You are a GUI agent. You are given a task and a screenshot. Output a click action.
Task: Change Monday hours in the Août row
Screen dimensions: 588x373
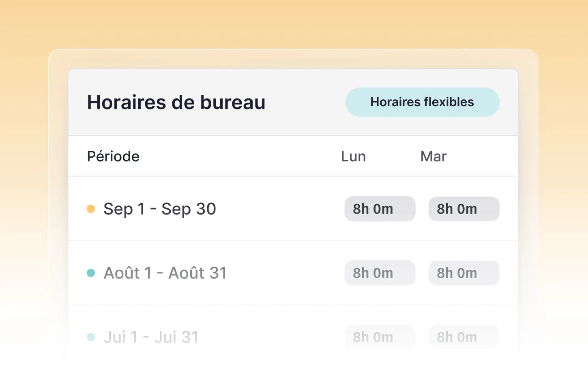[x=380, y=273]
